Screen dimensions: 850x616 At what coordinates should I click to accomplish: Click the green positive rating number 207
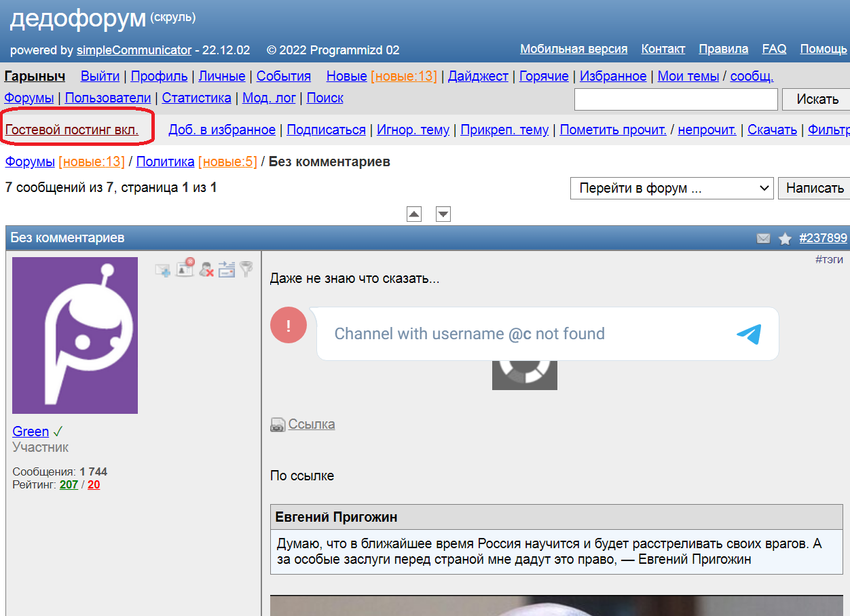(x=69, y=484)
